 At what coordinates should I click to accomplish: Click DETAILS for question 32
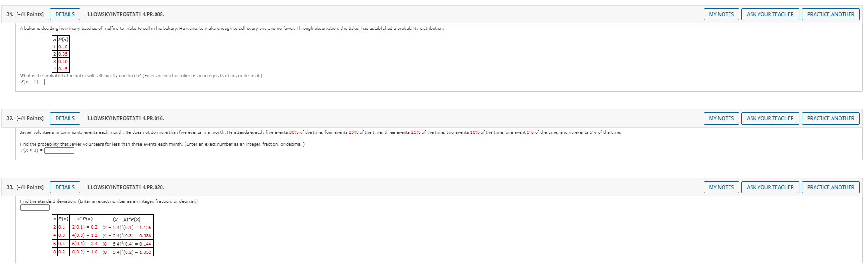tap(64, 118)
